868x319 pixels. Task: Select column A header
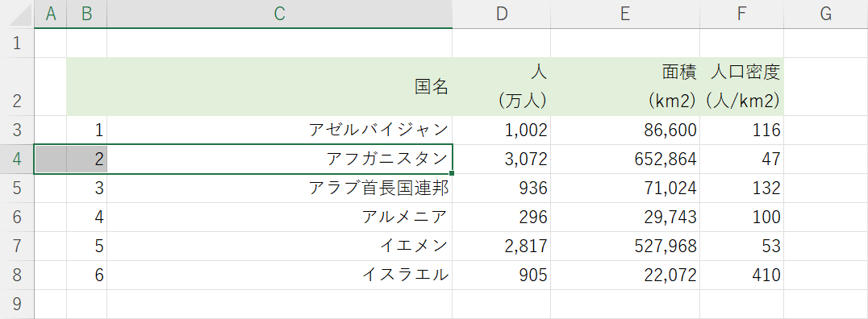coord(50,14)
